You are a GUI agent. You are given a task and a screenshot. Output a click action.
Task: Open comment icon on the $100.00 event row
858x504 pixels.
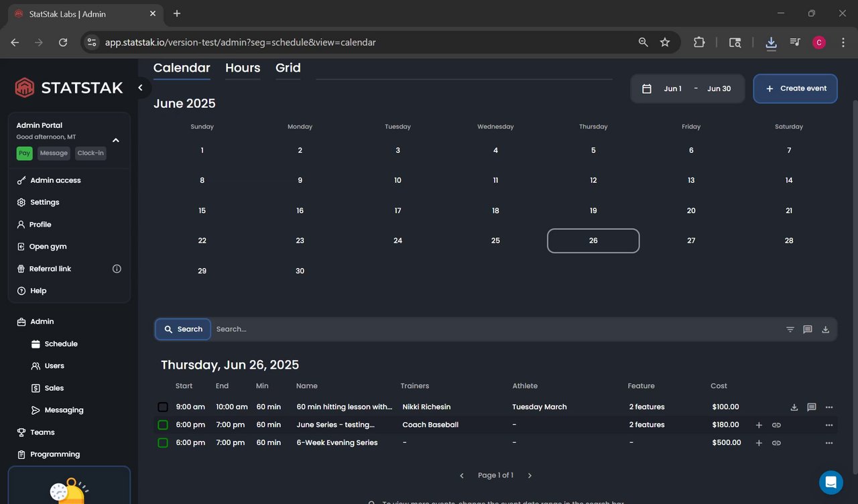(x=812, y=407)
